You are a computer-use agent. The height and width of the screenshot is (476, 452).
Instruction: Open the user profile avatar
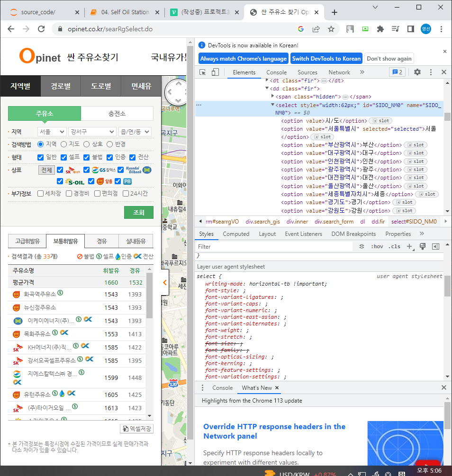click(426, 29)
